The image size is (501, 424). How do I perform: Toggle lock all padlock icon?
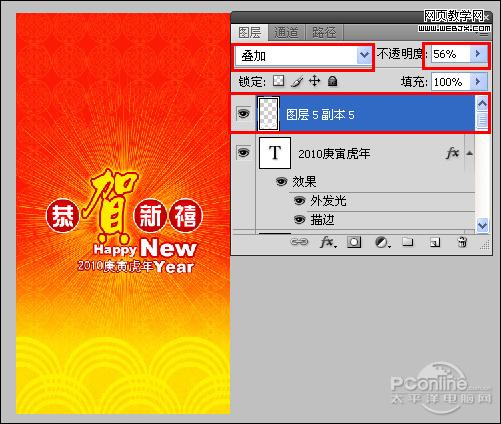(332, 81)
